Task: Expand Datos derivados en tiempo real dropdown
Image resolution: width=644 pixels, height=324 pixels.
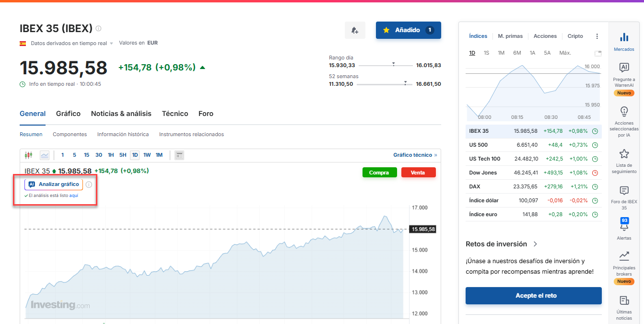Action: click(x=111, y=43)
